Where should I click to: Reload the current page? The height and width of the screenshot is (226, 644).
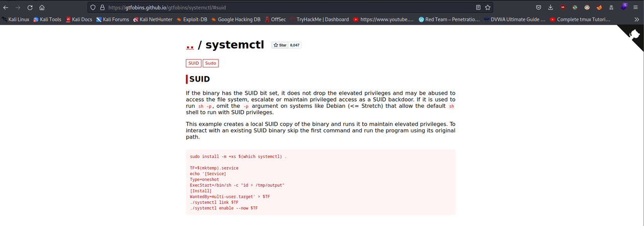[30, 8]
